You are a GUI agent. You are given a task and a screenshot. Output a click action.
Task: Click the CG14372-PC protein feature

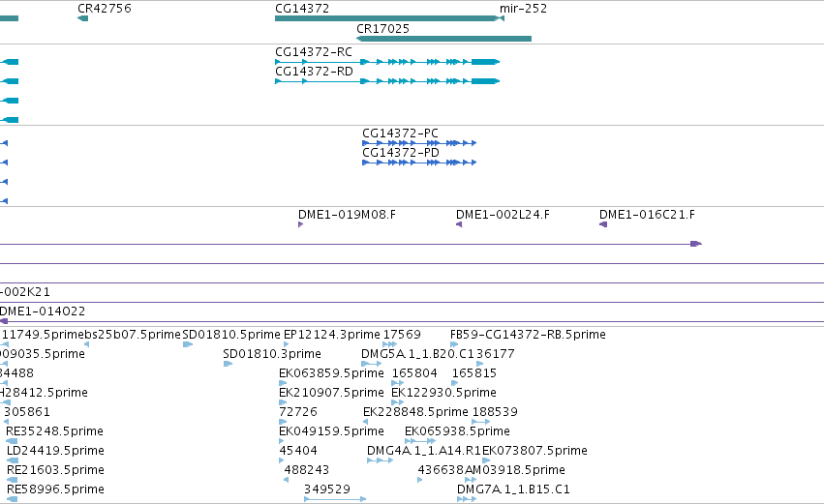point(419,143)
